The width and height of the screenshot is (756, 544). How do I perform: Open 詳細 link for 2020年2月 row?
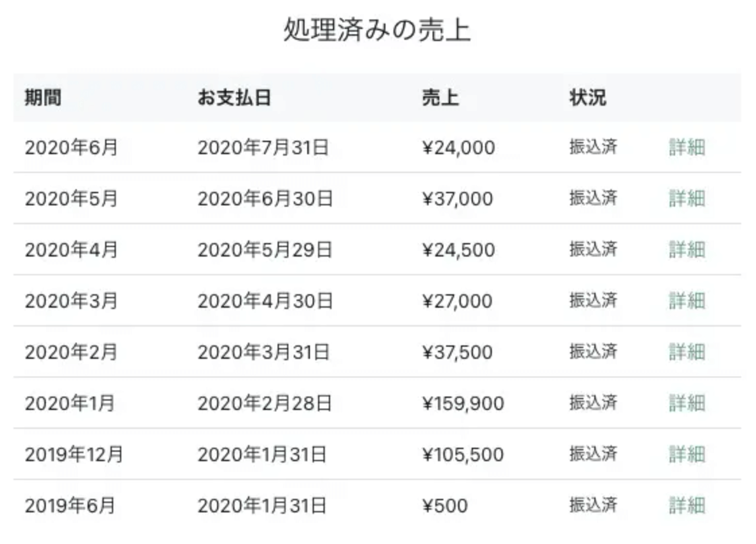coord(687,351)
